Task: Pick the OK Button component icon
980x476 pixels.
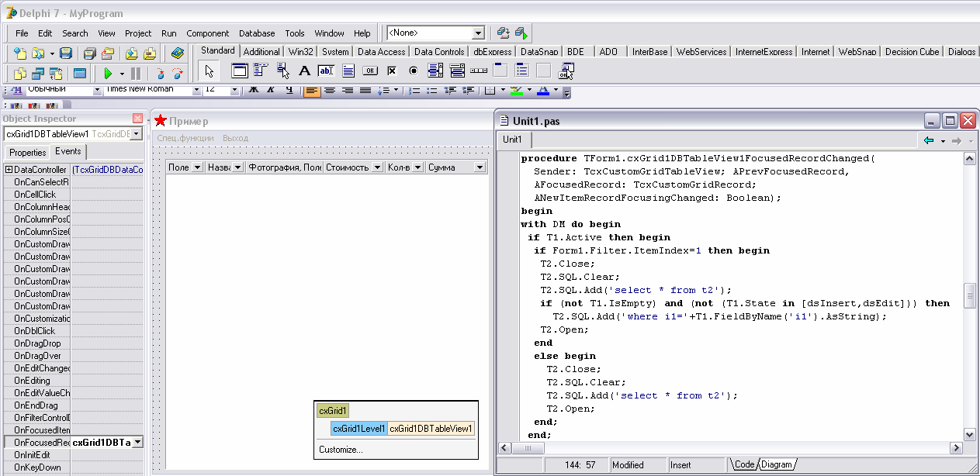Action: [370, 71]
